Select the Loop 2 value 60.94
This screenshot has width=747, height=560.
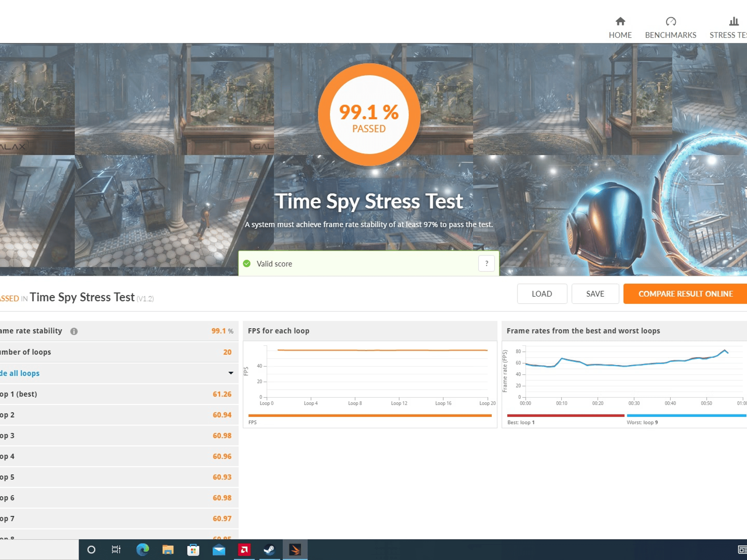click(x=222, y=415)
